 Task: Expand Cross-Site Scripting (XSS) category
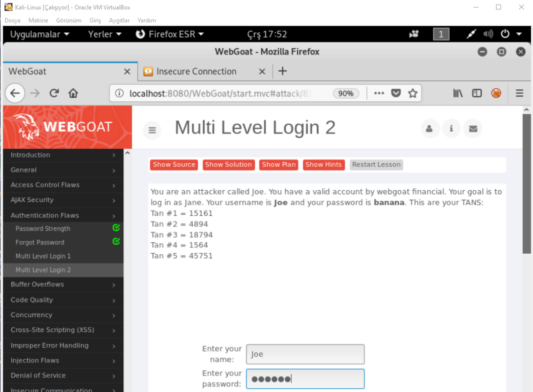pos(61,330)
